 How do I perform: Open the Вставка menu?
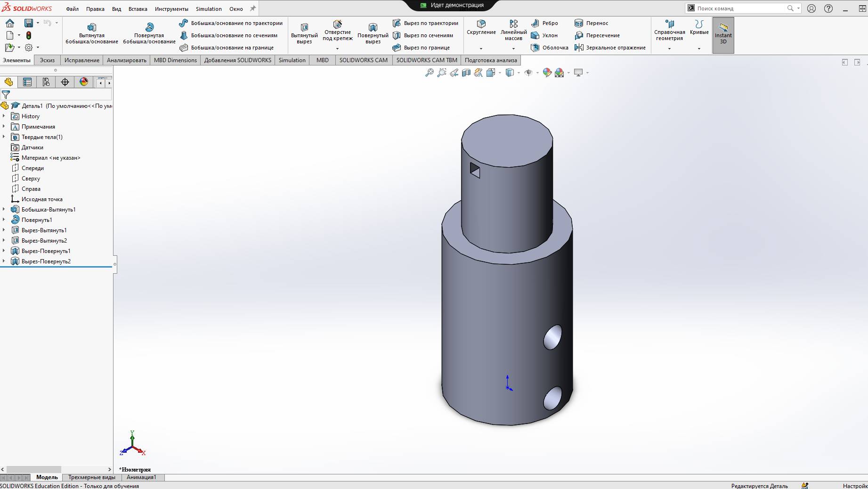pyautogui.click(x=137, y=8)
